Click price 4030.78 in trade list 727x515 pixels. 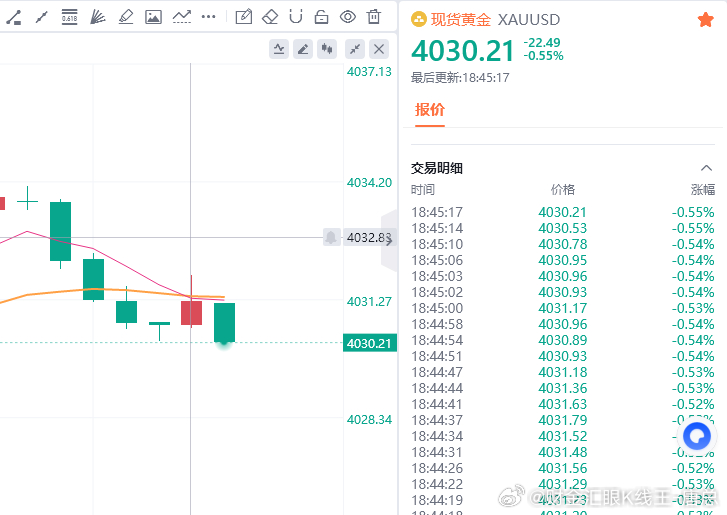pos(562,244)
